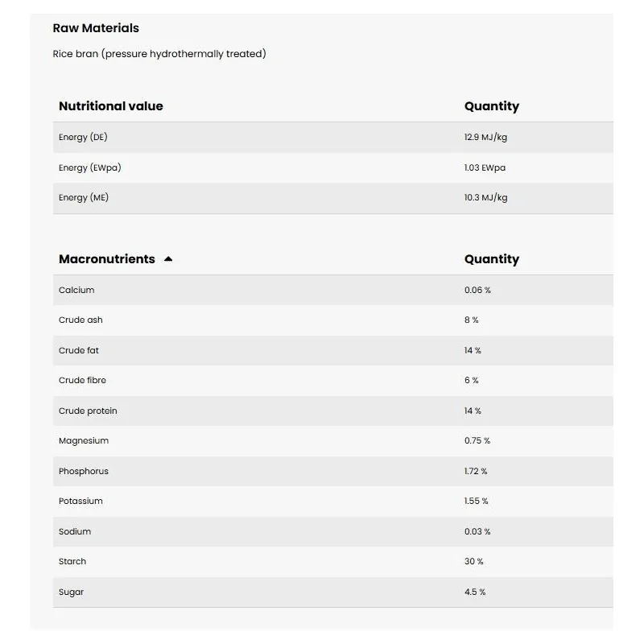Click the Nutritional value heading
The height and width of the screenshot is (644, 644).
[110, 106]
